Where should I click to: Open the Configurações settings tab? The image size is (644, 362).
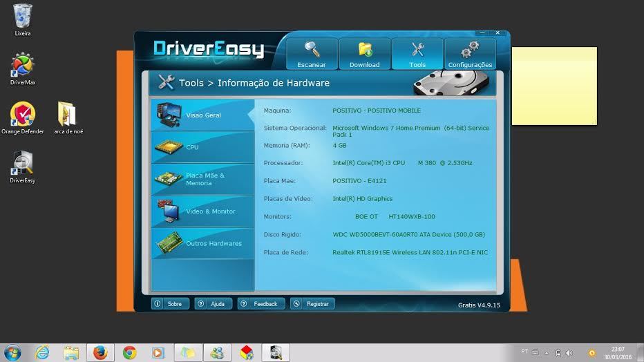point(470,54)
